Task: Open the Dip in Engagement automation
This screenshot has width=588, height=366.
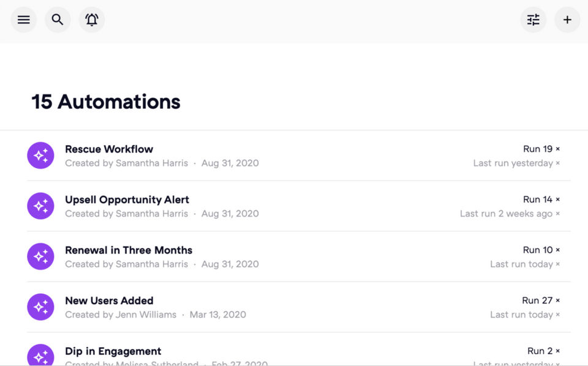Action: [113, 351]
